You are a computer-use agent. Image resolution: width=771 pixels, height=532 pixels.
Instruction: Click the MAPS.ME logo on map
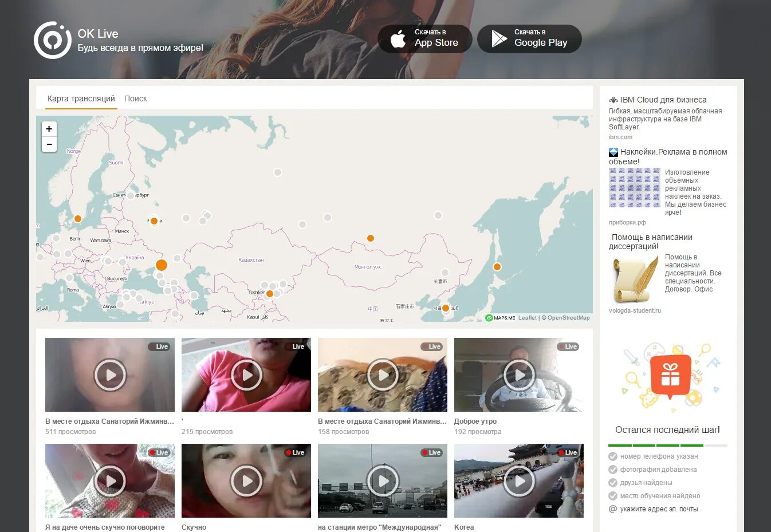501,318
